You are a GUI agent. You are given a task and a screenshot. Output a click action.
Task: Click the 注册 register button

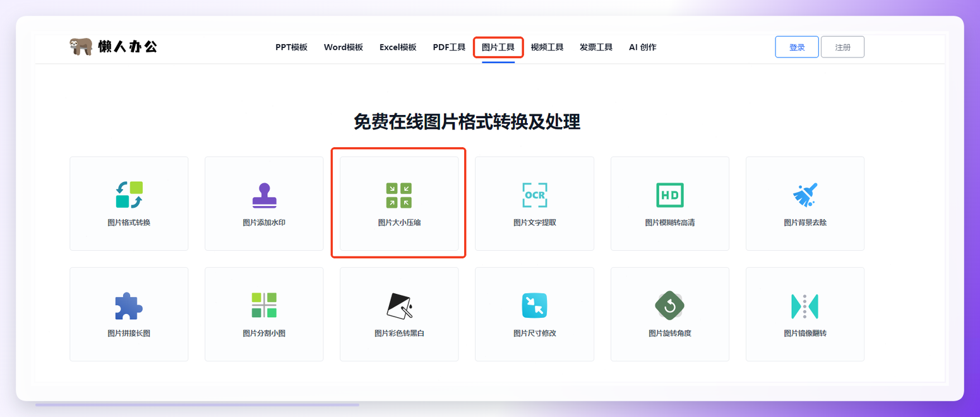click(842, 47)
